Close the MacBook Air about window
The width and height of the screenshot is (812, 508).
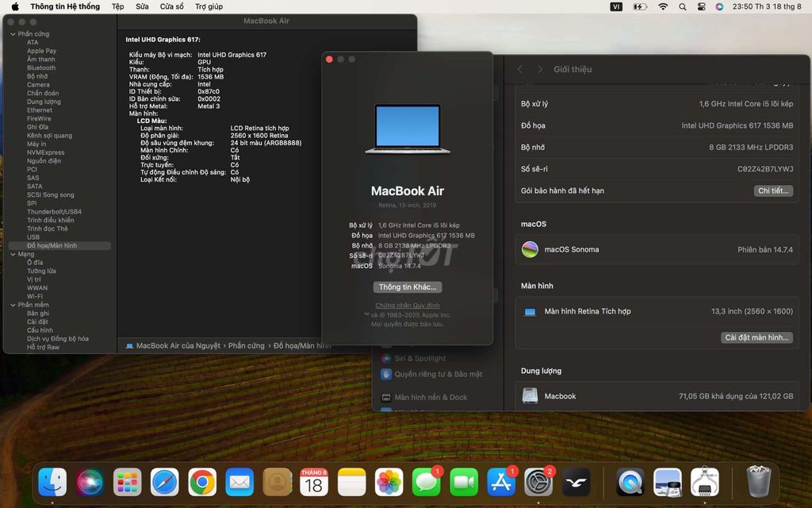329,60
